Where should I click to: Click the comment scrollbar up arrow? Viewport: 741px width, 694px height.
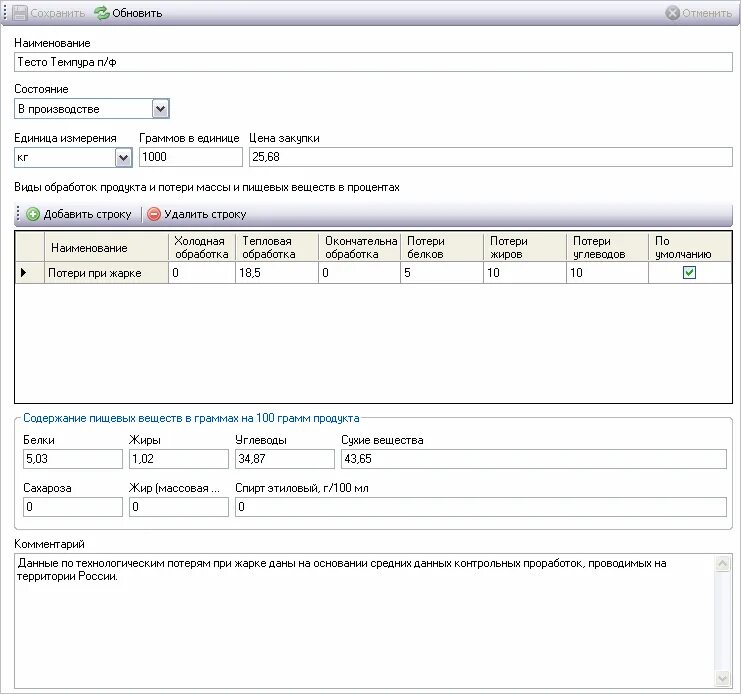[722, 563]
